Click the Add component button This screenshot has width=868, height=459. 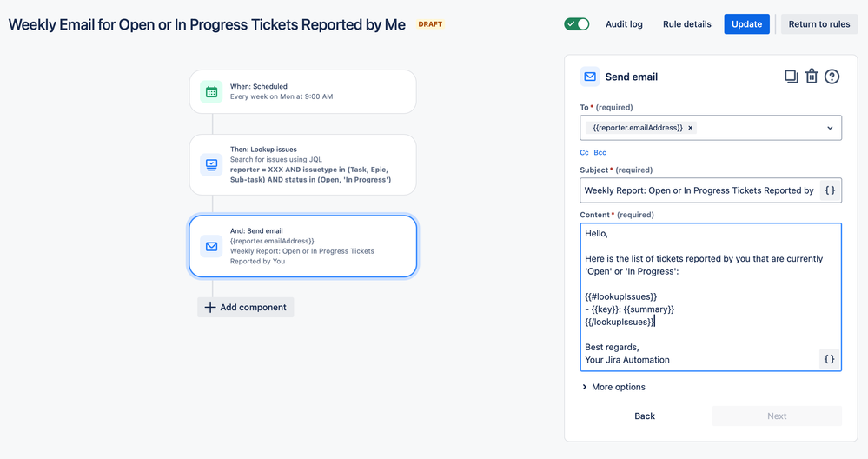tap(246, 307)
